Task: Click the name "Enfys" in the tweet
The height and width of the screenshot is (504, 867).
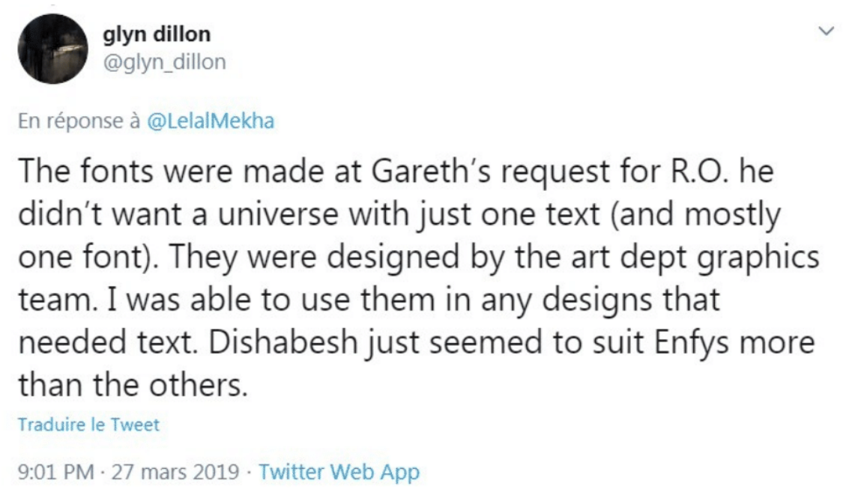Action: click(693, 343)
